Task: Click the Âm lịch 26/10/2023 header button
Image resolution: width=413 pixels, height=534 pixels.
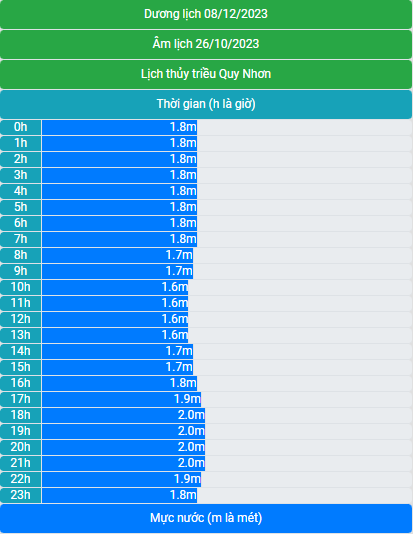Action: tap(206, 44)
